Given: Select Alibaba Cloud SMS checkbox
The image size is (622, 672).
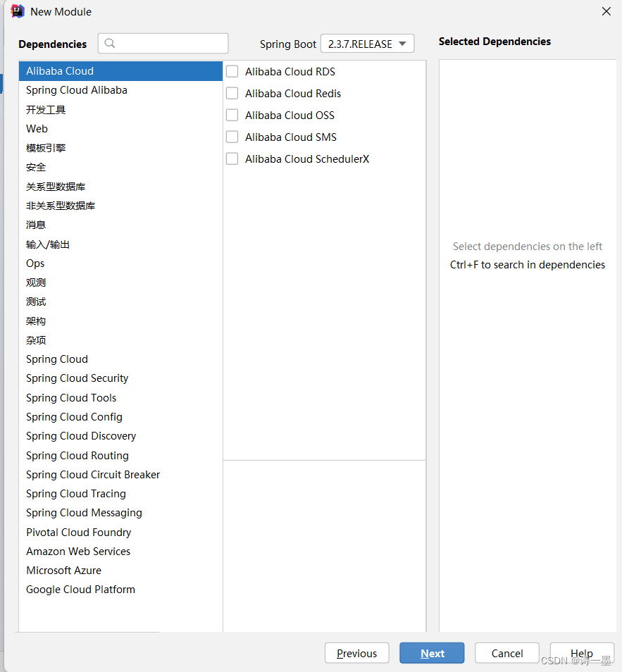Looking at the screenshot, I should [232, 137].
